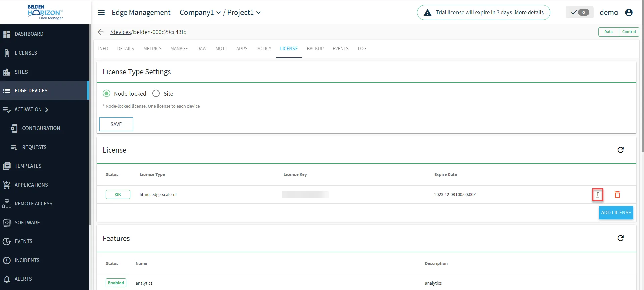Open the METRICS tab
644x290 pixels.
pyautogui.click(x=152, y=49)
